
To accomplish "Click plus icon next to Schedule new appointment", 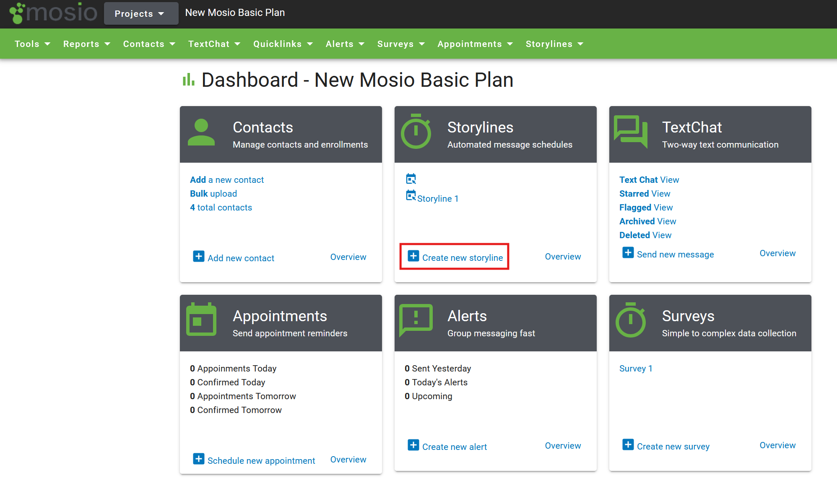I will click(x=199, y=459).
